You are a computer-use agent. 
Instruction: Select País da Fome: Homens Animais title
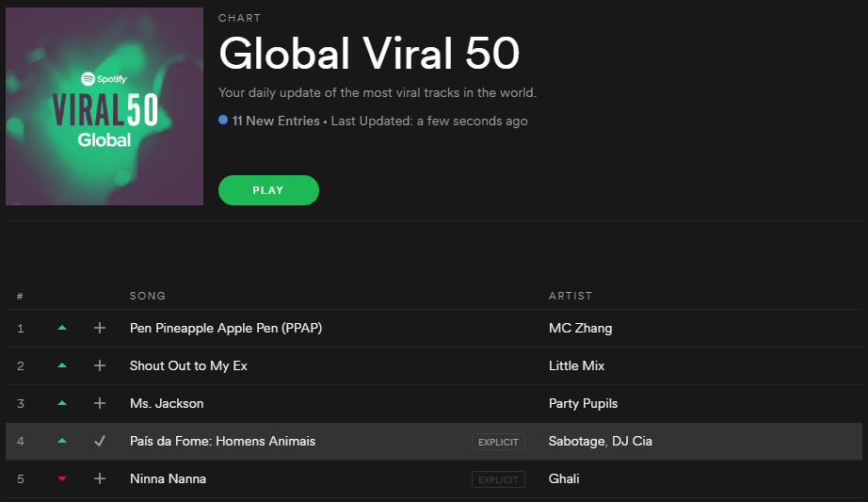[222, 441]
